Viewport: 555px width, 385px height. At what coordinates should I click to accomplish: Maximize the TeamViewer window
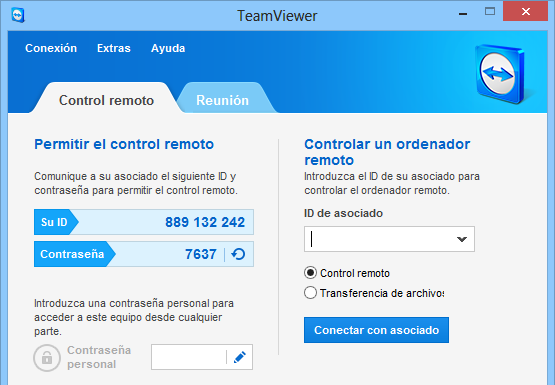490,12
